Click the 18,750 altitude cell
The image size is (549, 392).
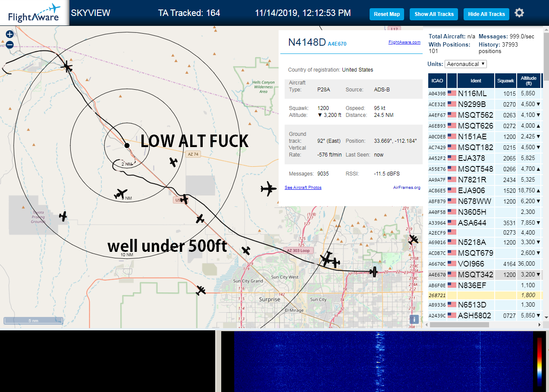[528, 190]
